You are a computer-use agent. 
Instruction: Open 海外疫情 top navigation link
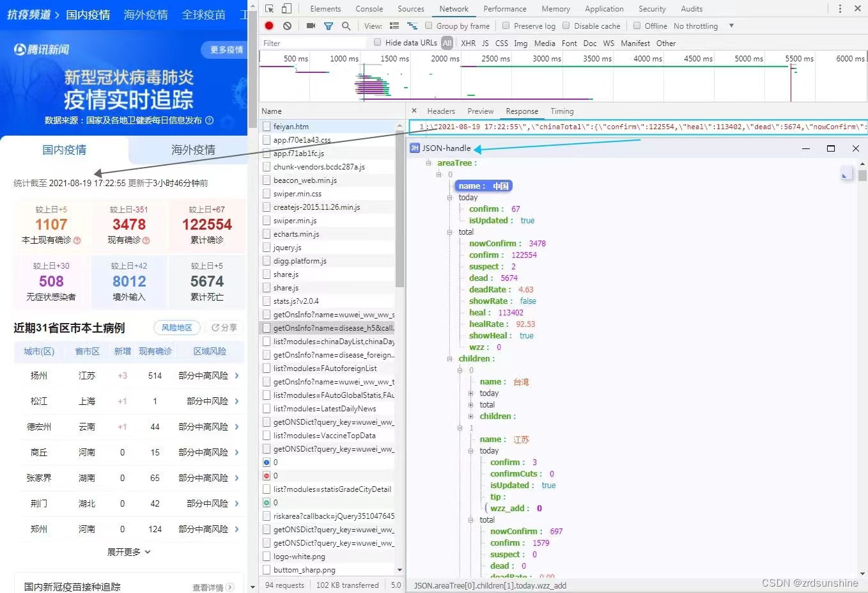[146, 15]
